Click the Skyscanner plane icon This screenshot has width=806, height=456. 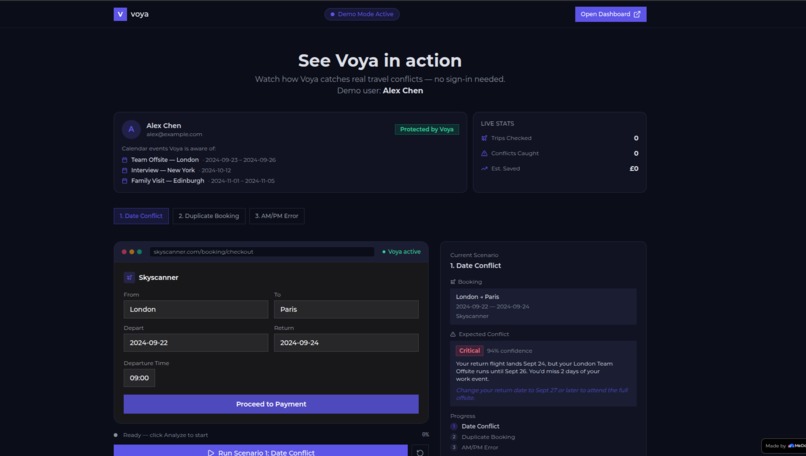pyautogui.click(x=129, y=278)
